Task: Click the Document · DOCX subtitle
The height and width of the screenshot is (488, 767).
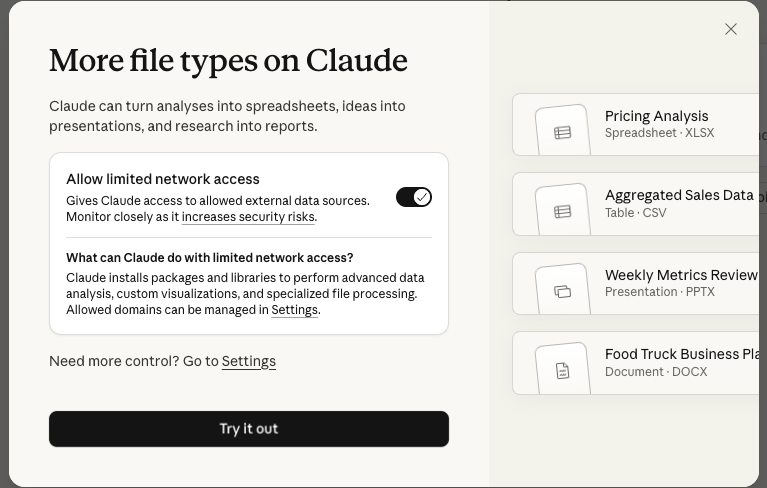Action: point(656,372)
